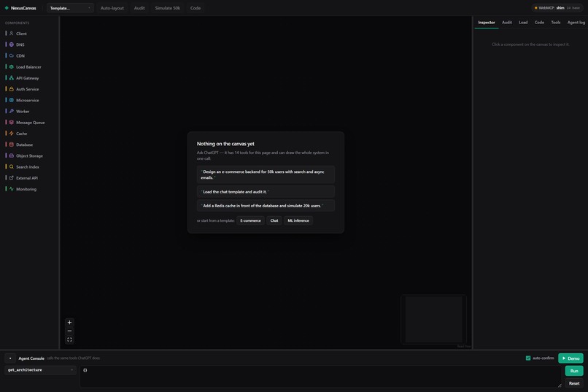
Task: Click Code in the top toolbar
Action: pos(195,8)
